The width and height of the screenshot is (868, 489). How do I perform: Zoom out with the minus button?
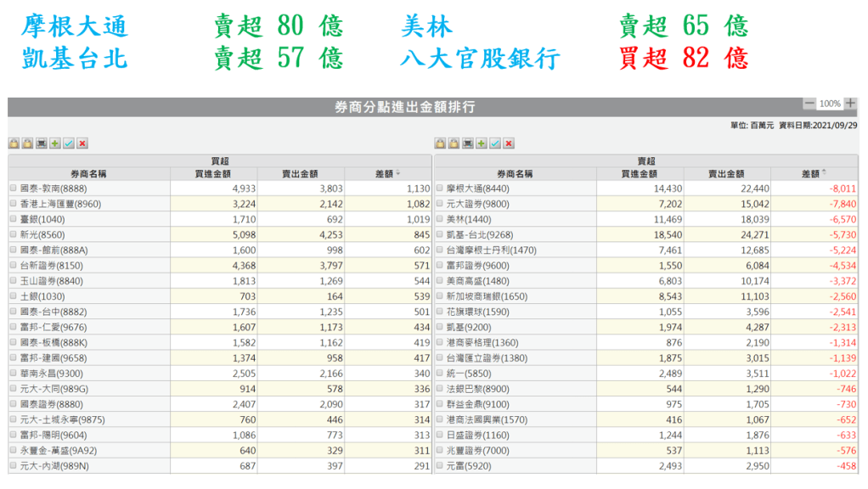[x=809, y=104]
